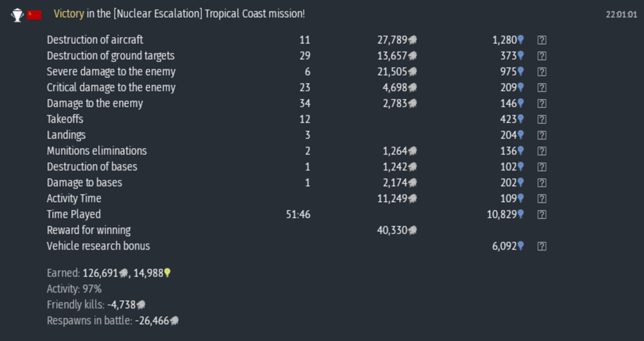Open help icon for Destruction of ground targets

pyautogui.click(x=542, y=56)
